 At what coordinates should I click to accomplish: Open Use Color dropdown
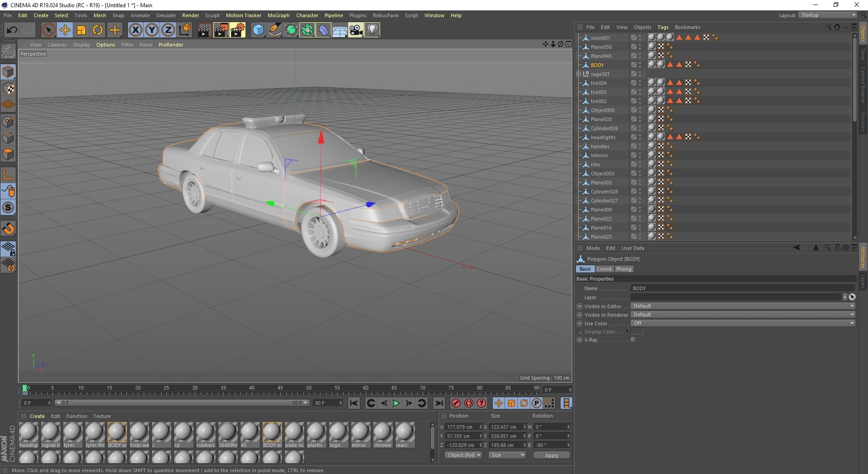[743, 323]
